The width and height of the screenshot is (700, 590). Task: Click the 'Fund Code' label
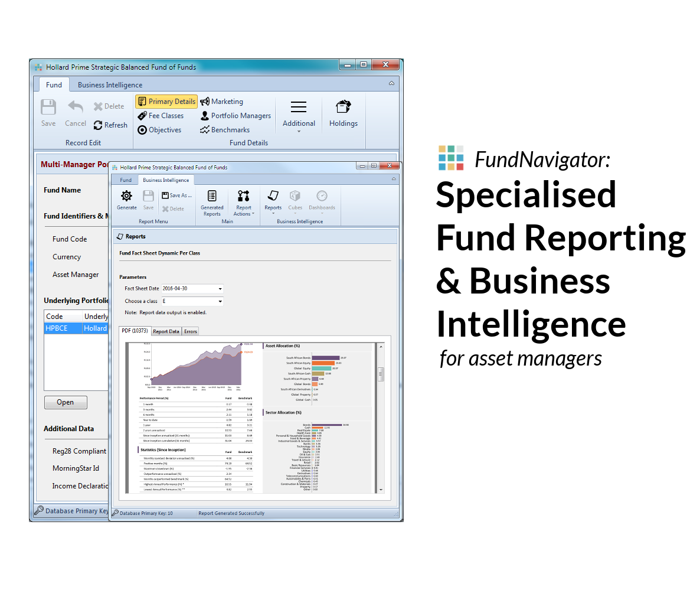click(x=70, y=239)
